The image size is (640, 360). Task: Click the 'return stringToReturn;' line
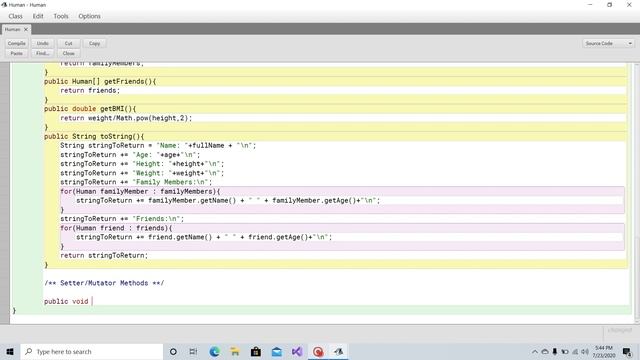point(104,256)
